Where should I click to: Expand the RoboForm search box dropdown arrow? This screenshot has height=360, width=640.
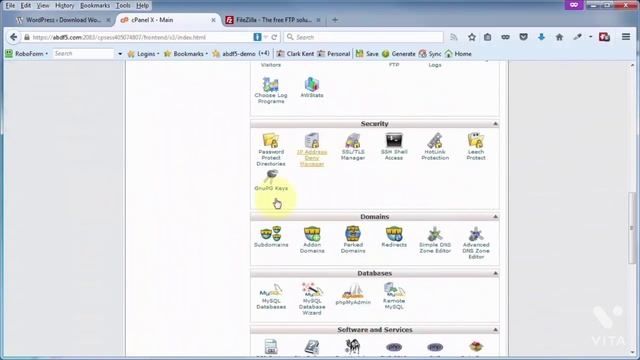[x=120, y=54]
